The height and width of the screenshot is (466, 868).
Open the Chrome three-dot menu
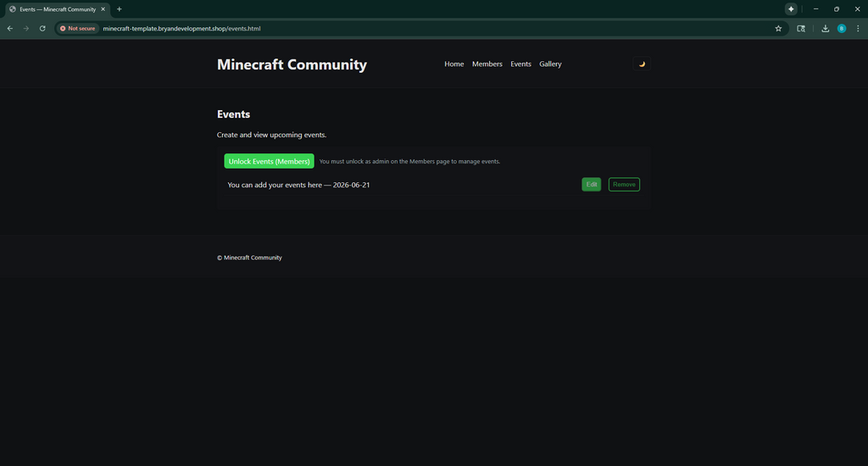(858, 28)
